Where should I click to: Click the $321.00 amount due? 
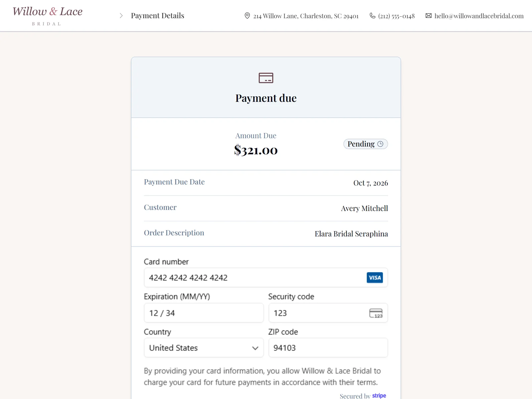256,150
